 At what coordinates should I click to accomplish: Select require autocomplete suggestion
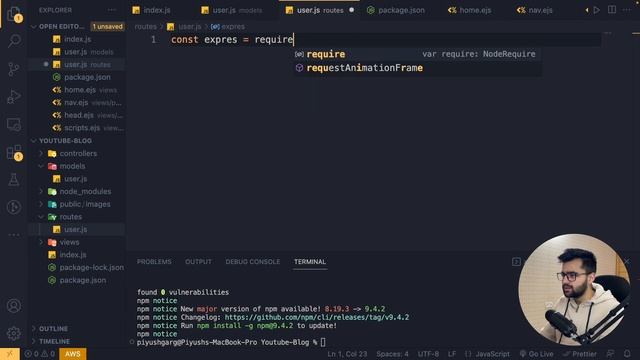(x=418, y=54)
